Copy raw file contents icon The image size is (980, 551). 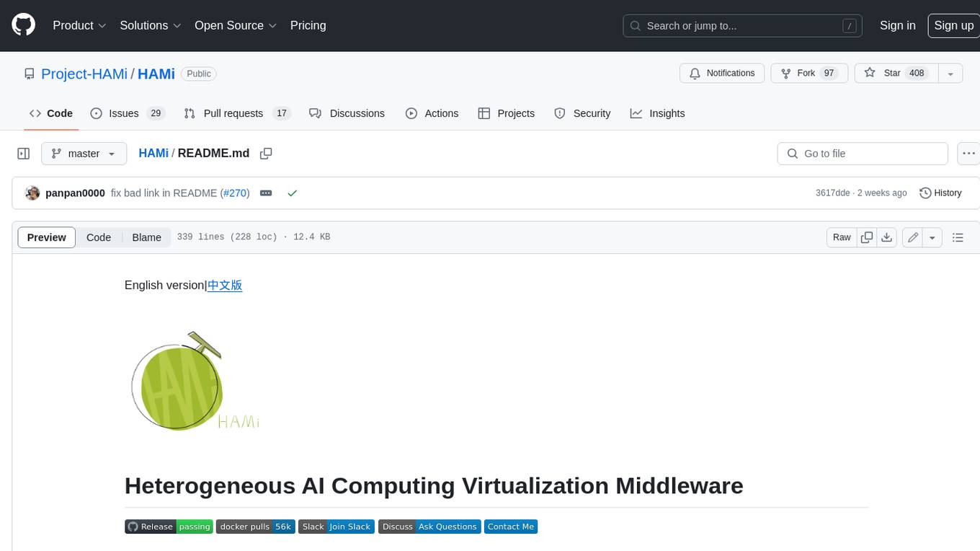[867, 237]
